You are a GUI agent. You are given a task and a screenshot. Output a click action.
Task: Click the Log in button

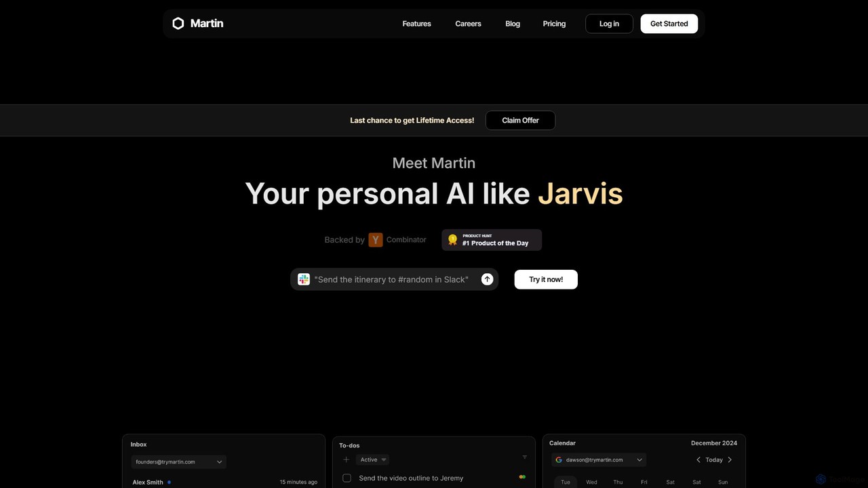609,24
